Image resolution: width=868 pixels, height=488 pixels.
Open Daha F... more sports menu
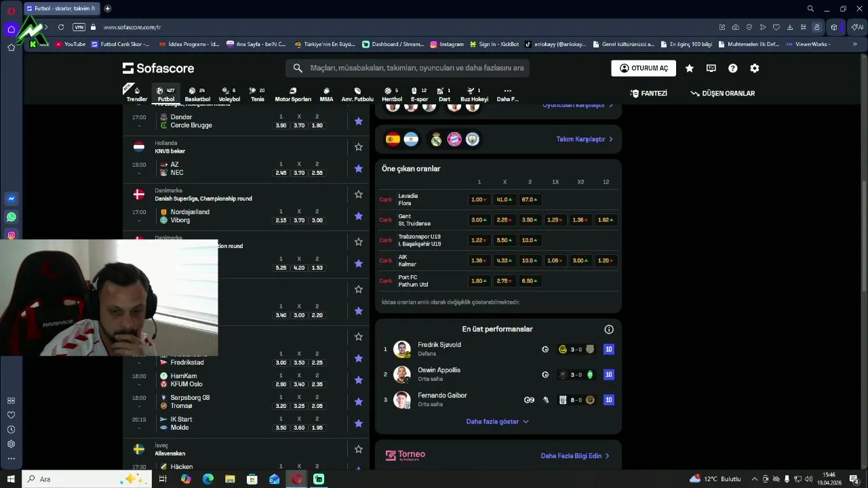[x=507, y=94]
